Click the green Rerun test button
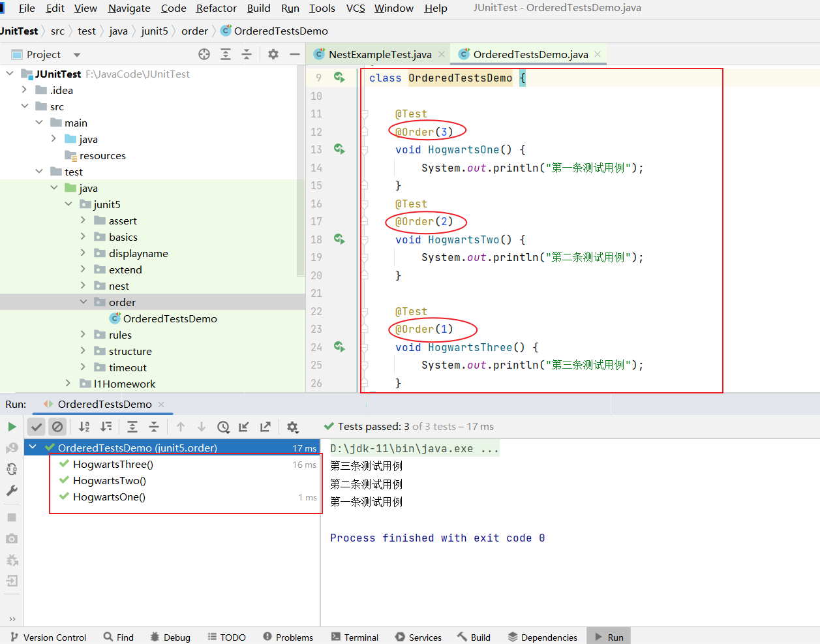Viewport: 820px width, 644px height. click(x=12, y=427)
